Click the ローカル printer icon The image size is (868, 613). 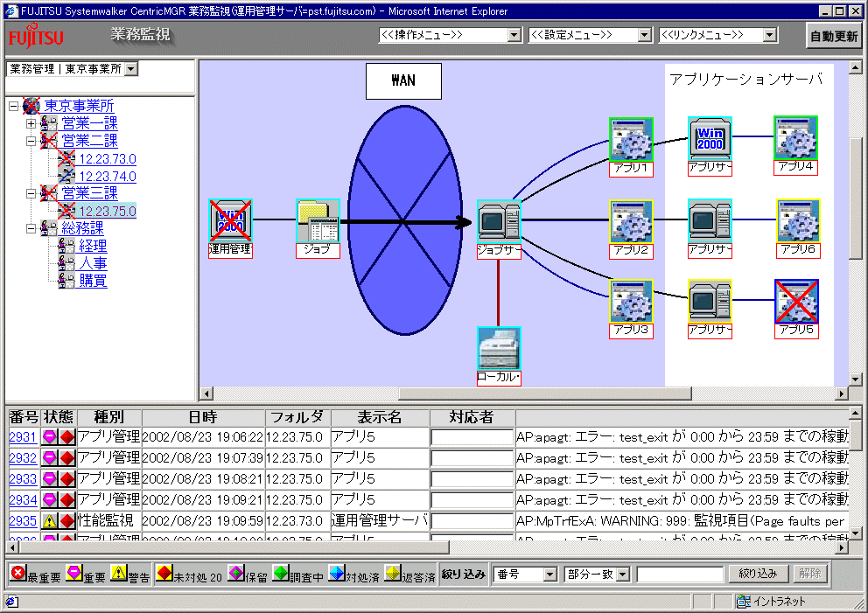(x=499, y=349)
